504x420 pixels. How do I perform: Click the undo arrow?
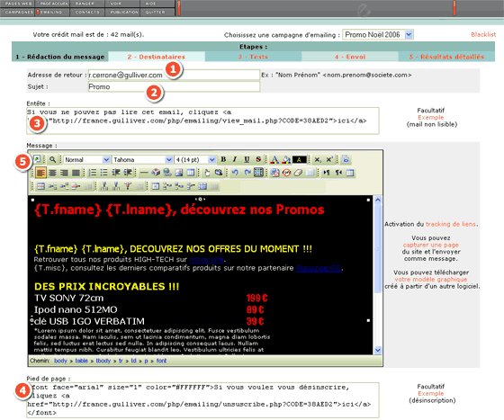coord(235,173)
